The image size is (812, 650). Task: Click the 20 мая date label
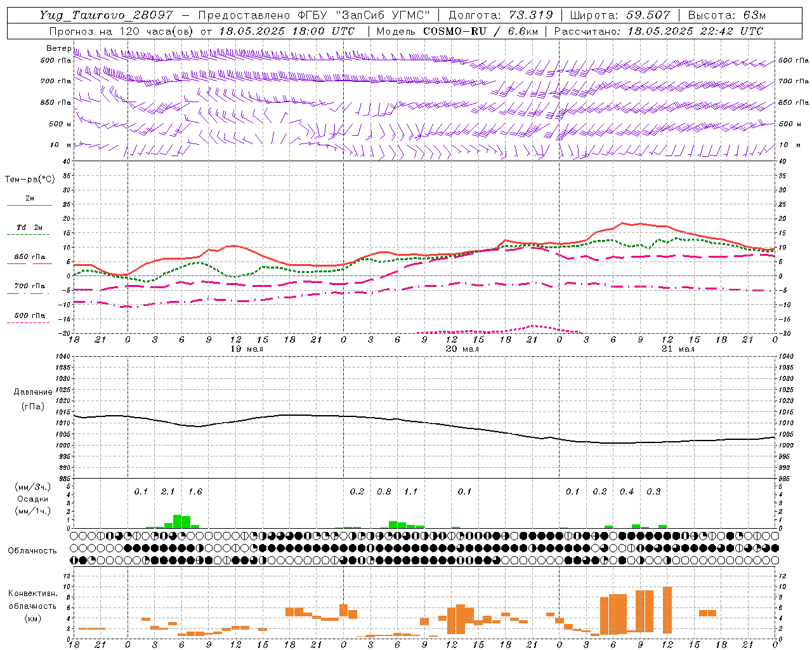pos(462,349)
